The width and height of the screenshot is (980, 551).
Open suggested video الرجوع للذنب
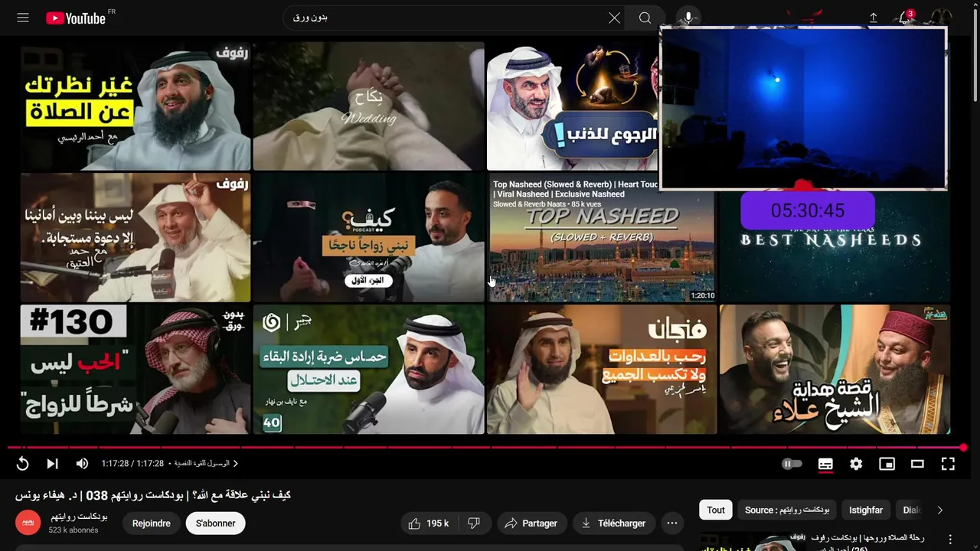(x=573, y=106)
